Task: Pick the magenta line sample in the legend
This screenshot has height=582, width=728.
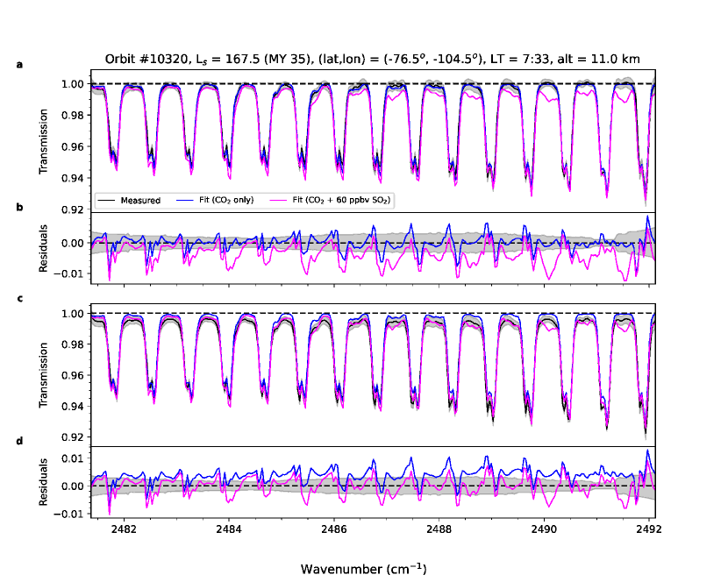Action: [278, 201]
